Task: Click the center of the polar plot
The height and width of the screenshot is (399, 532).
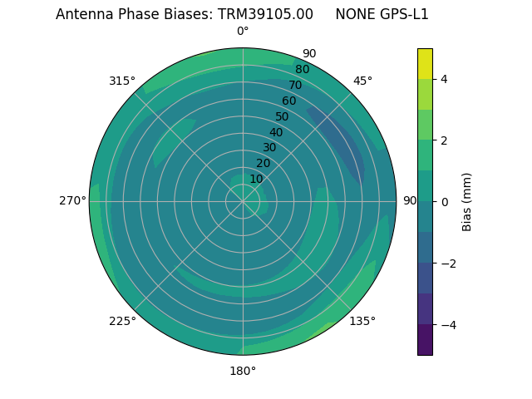Action: [243, 201]
